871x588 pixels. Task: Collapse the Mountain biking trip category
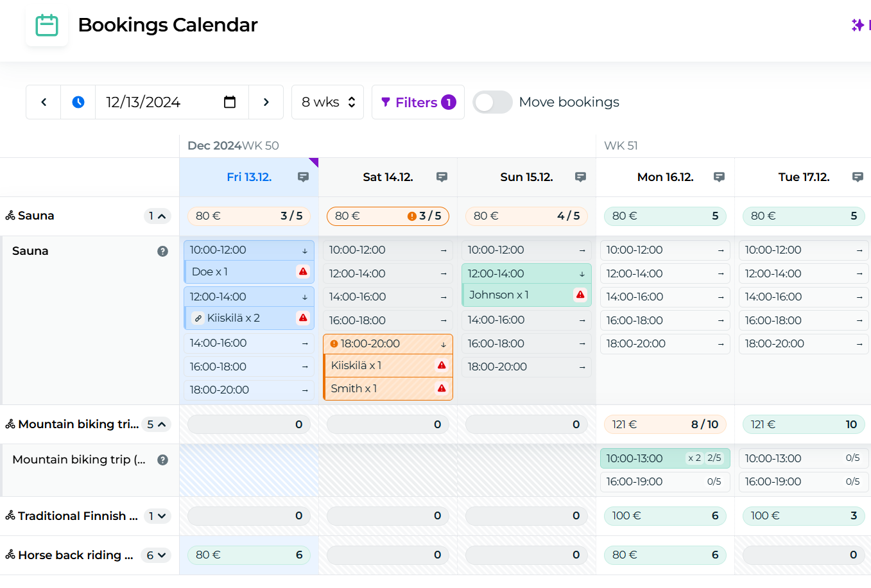pyautogui.click(x=157, y=424)
